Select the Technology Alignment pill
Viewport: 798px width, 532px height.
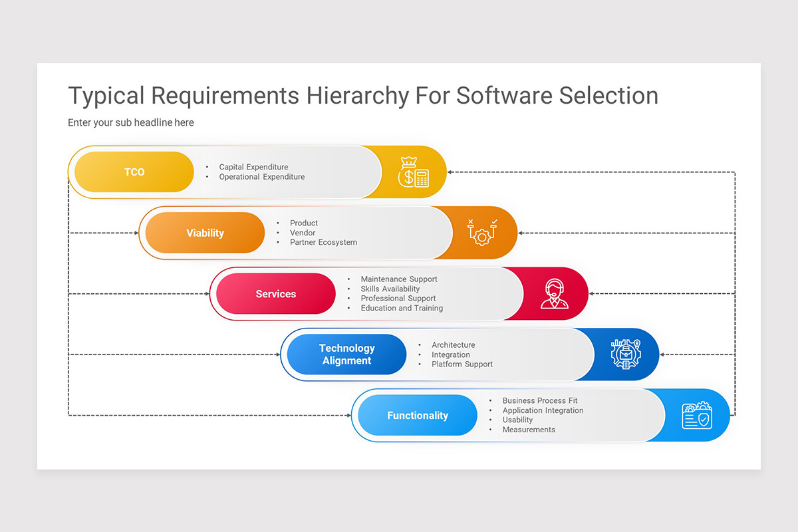tap(346, 354)
